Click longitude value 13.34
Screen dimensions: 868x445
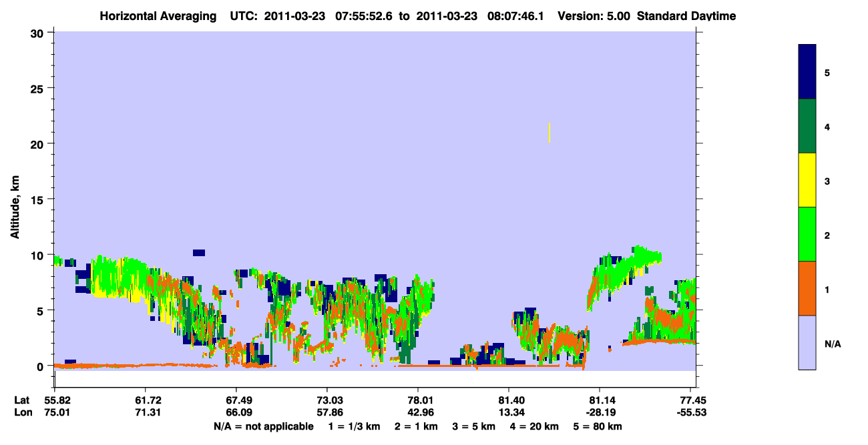pos(509,412)
